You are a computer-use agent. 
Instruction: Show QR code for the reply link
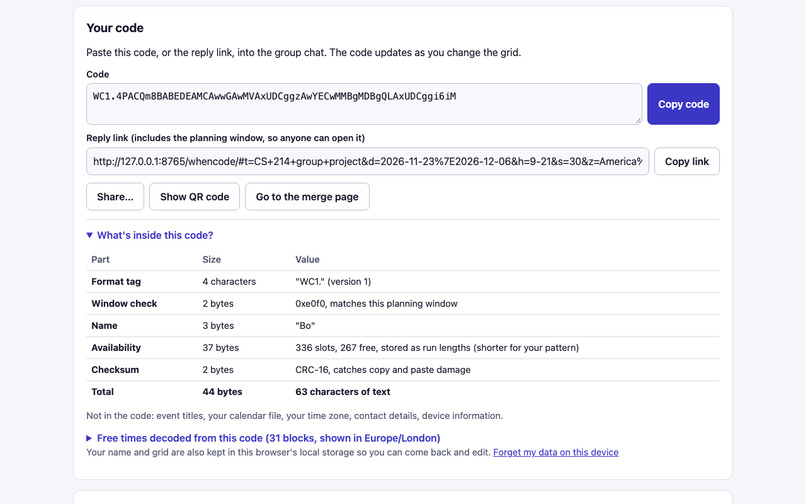point(194,196)
